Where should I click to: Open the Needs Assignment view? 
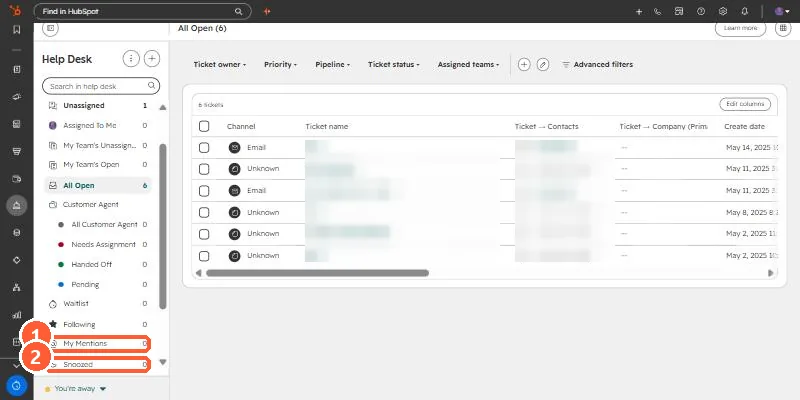point(102,244)
